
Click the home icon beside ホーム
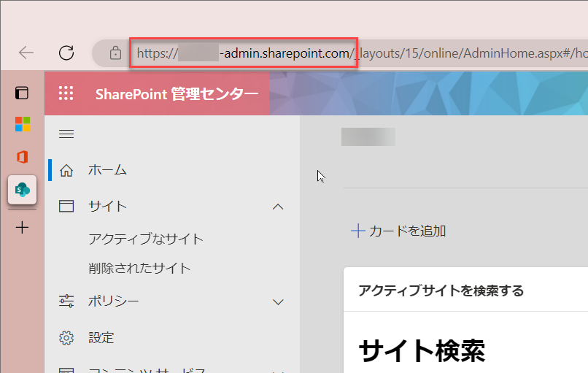pyautogui.click(x=66, y=170)
